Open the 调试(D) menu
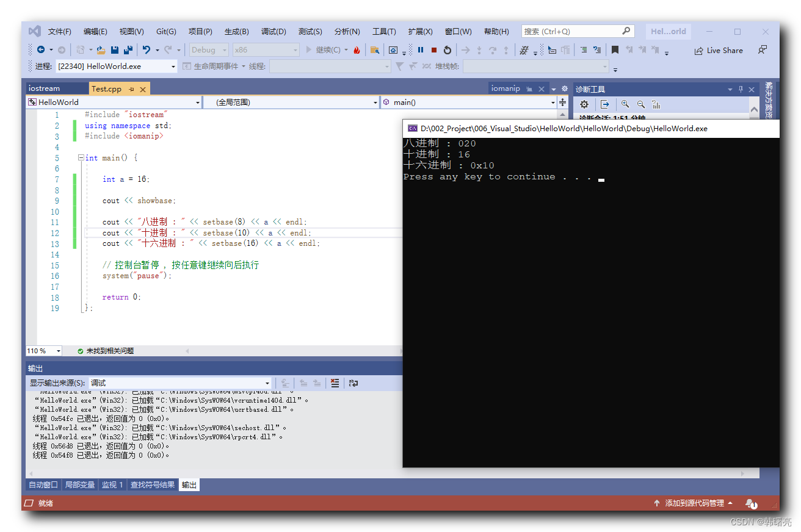The height and width of the screenshot is (532, 801). tap(274, 31)
